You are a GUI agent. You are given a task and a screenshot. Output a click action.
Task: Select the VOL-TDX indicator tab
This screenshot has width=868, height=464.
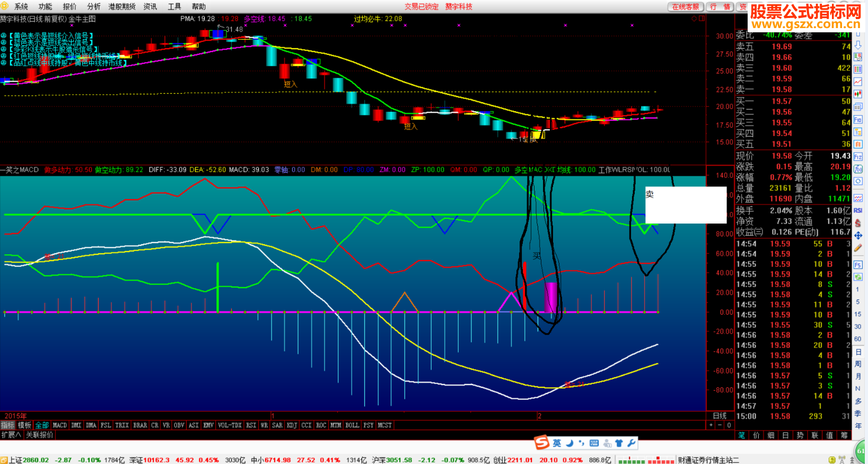(230, 425)
